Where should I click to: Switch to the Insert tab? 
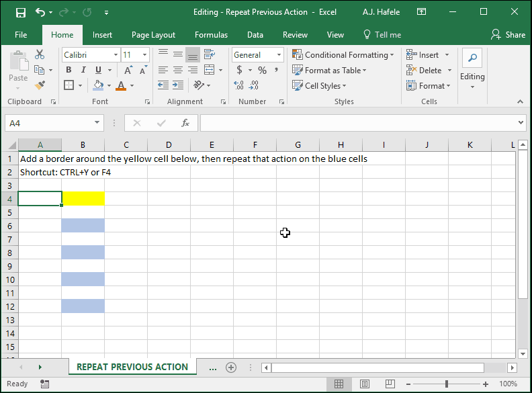pyautogui.click(x=102, y=35)
